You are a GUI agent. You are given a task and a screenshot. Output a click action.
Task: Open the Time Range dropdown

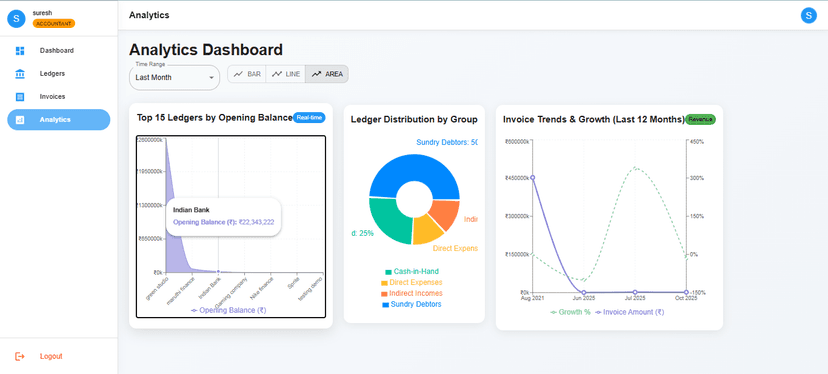pos(174,77)
